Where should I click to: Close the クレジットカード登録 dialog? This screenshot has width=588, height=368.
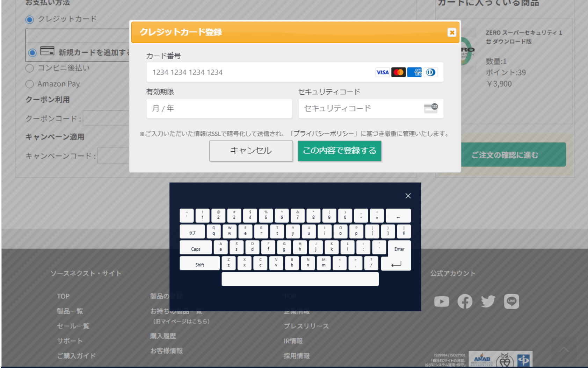pos(452,33)
